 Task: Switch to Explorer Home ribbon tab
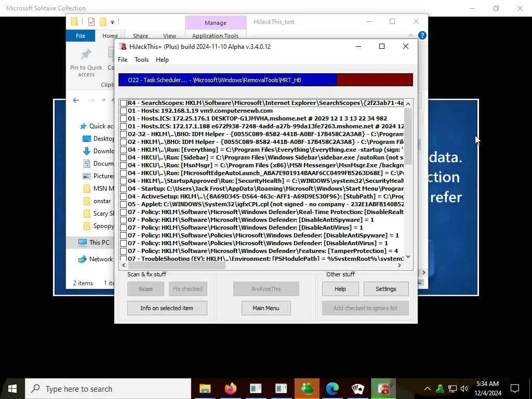click(110, 36)
